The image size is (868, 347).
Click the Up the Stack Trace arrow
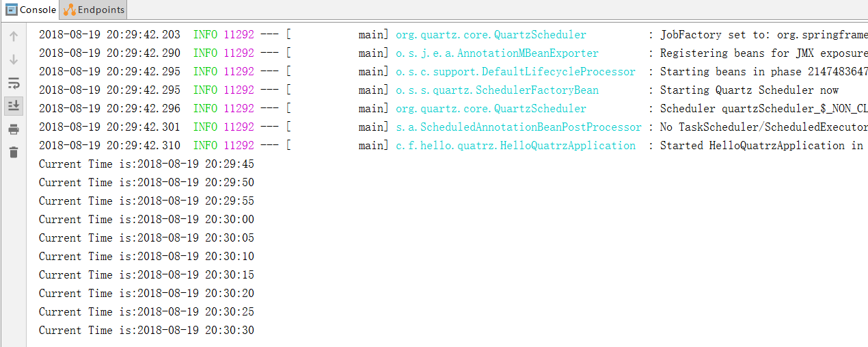(x=14, y=37)
